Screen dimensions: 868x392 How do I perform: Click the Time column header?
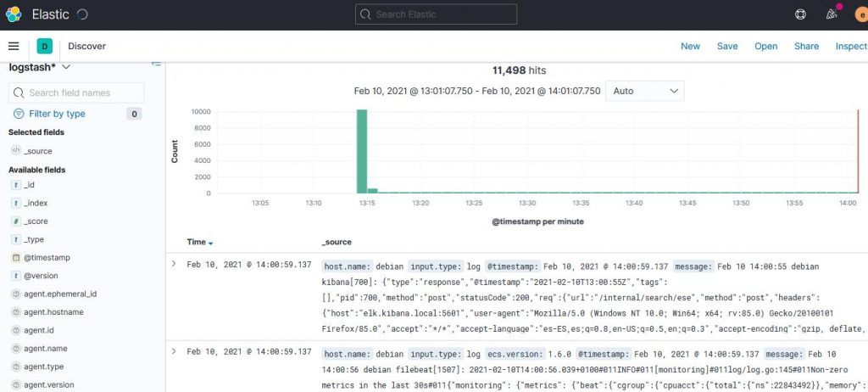click(x=197, y=243)
